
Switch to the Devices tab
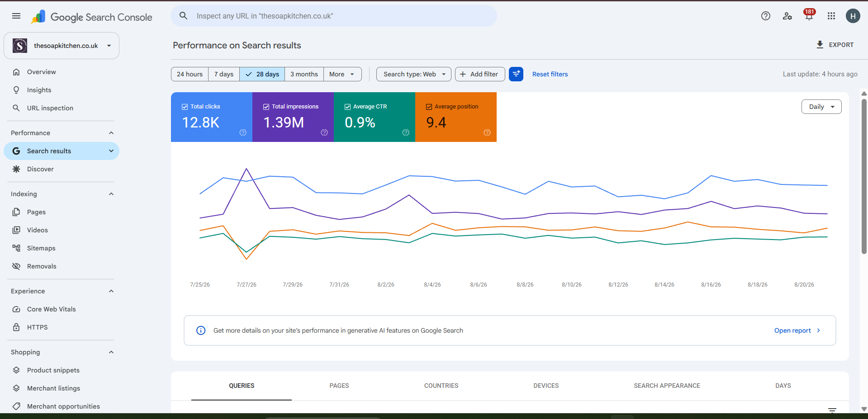[x=546, y=386]
